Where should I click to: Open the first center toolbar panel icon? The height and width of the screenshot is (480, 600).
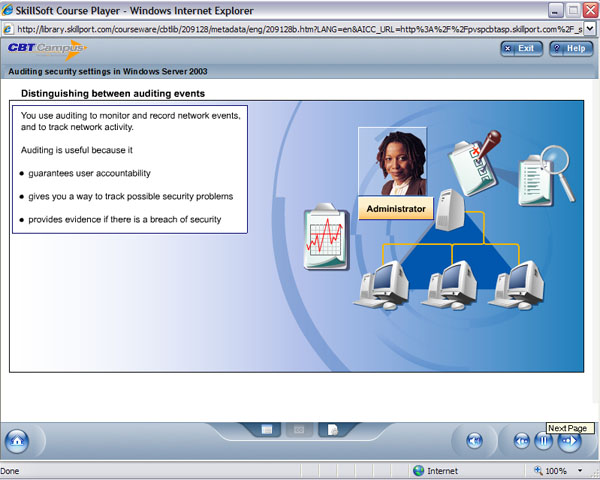point(267,430)
